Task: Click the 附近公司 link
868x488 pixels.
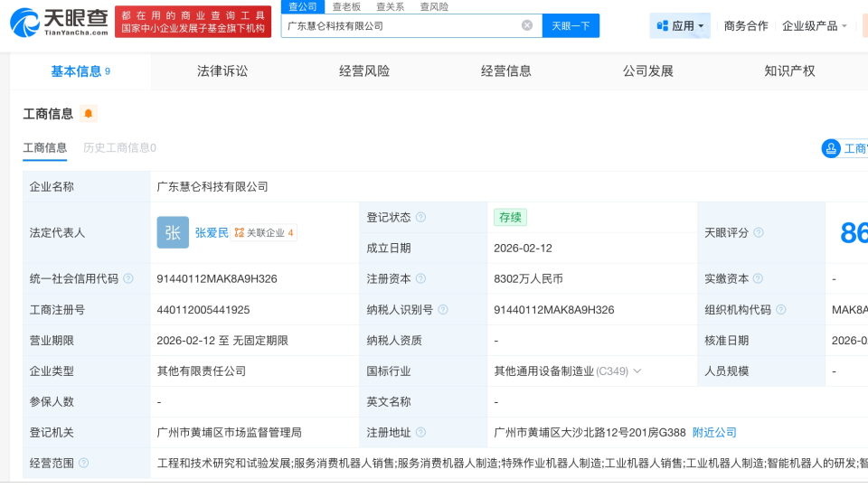Action: coord(714,433)
